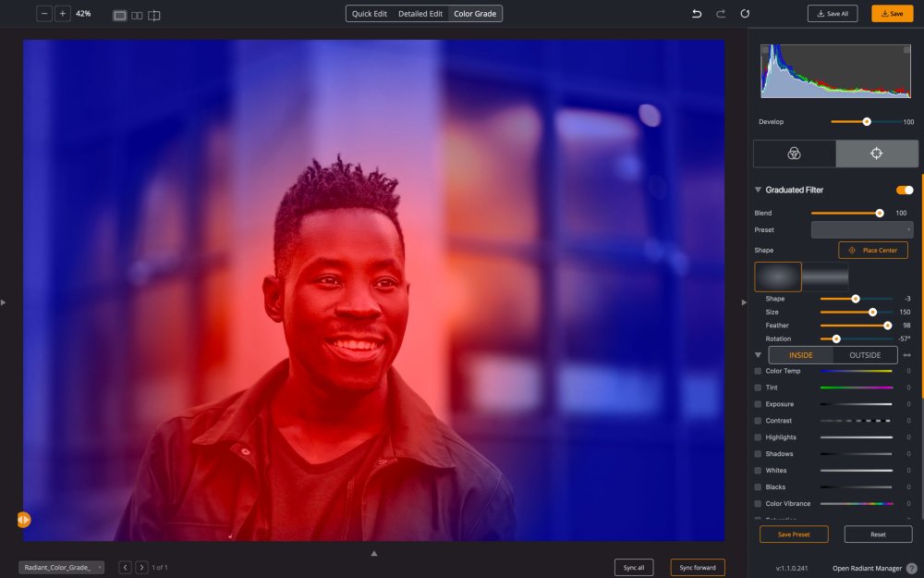
Task: Switch to the OUTSIDE tab
Action: click(864, 354)
